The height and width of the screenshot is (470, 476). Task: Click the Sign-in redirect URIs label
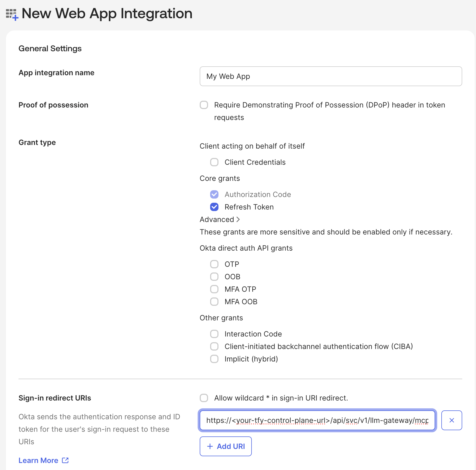click(x=55, y=398)
